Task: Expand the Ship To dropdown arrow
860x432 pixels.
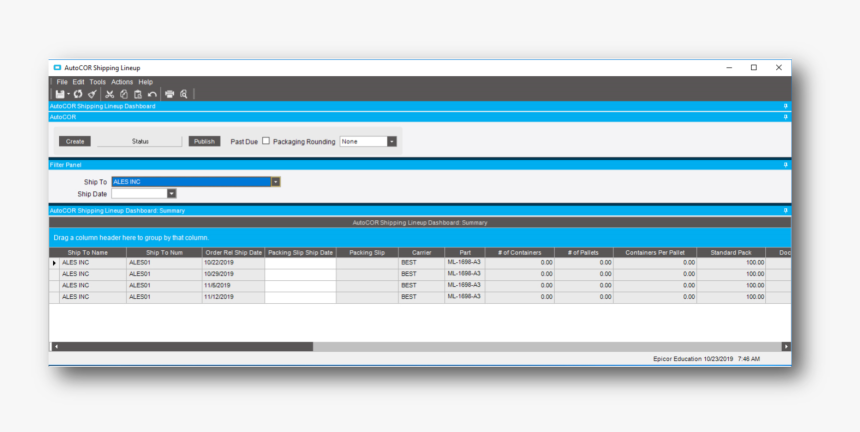Action: click(x=276, y=182)
